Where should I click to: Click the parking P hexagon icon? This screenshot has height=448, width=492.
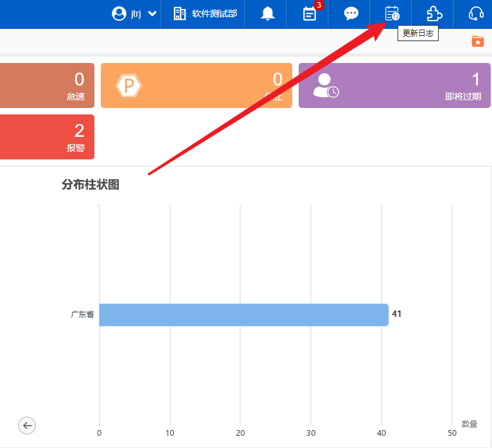(129, 85)
